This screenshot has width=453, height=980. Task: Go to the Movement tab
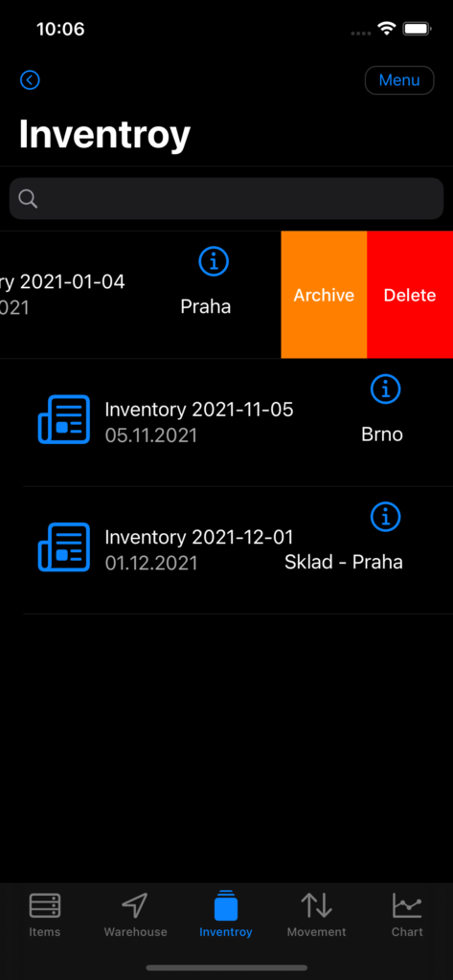point(317,915)
